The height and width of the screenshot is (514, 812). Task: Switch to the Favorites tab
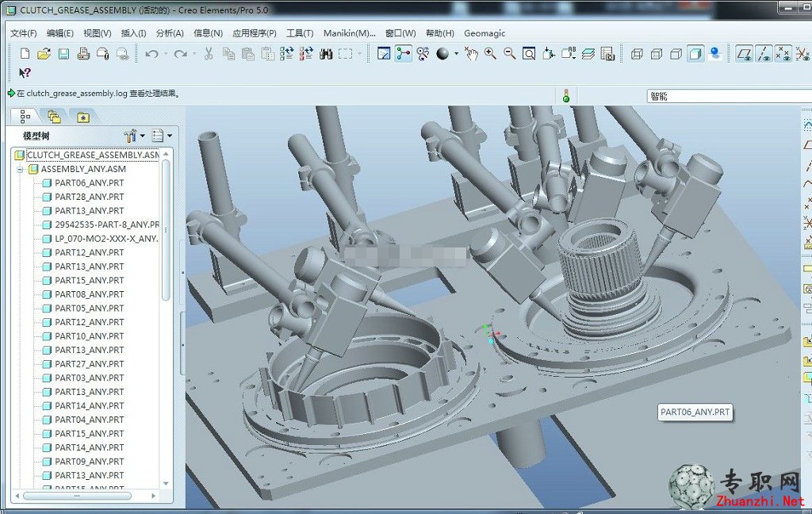(82, 117)
